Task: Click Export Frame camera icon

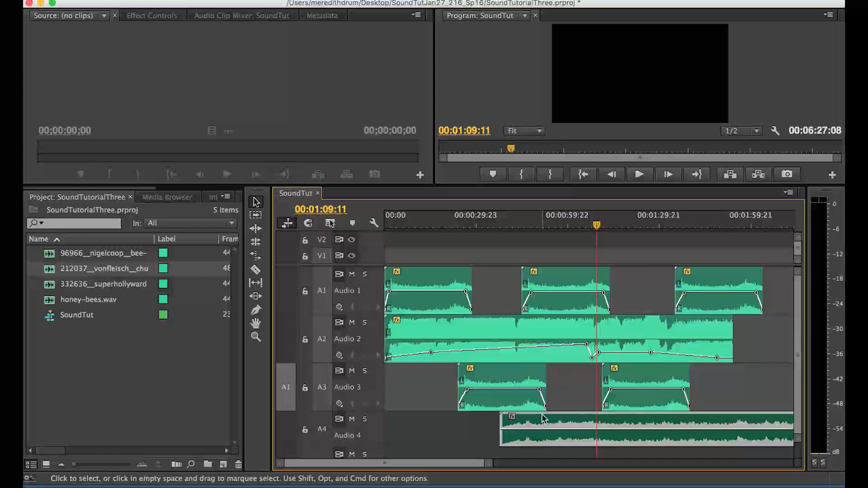Action: tap(787, 174)
